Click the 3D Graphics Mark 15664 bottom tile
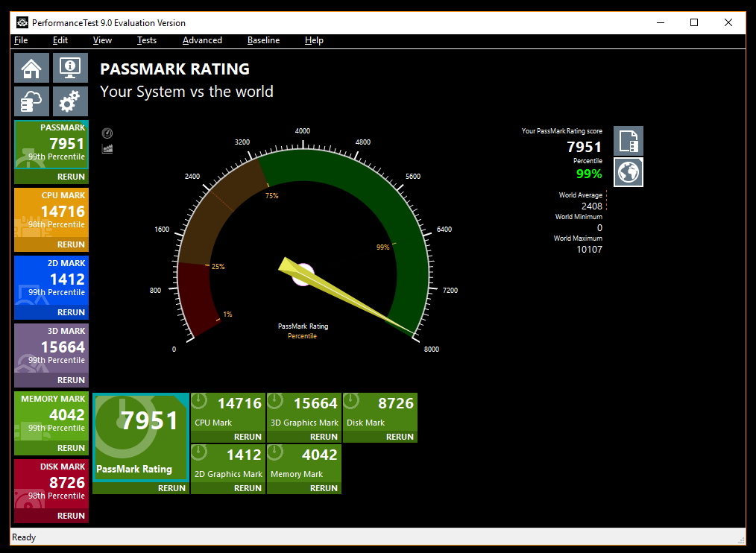Viewport: 756px width, 553px height. coord(304,412)
